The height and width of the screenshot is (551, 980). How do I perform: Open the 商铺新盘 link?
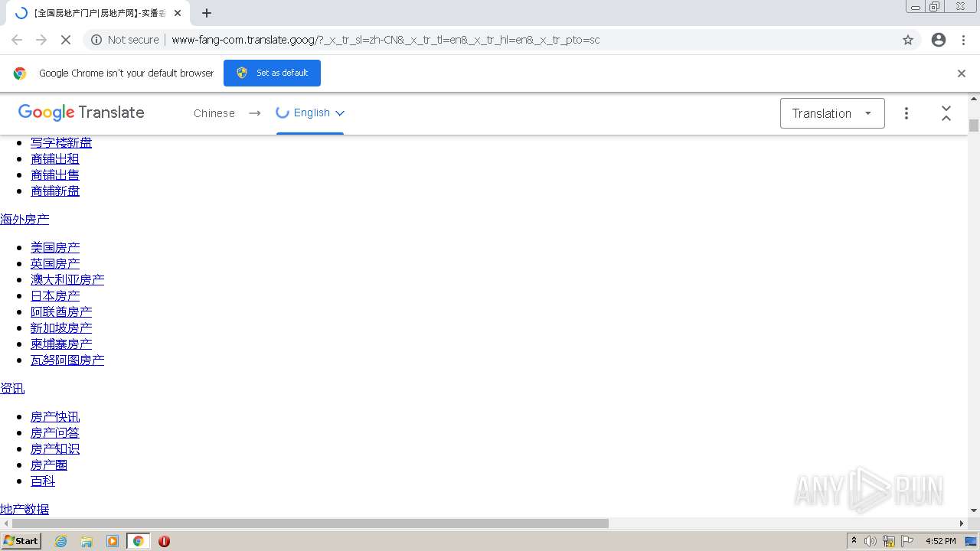55,191
